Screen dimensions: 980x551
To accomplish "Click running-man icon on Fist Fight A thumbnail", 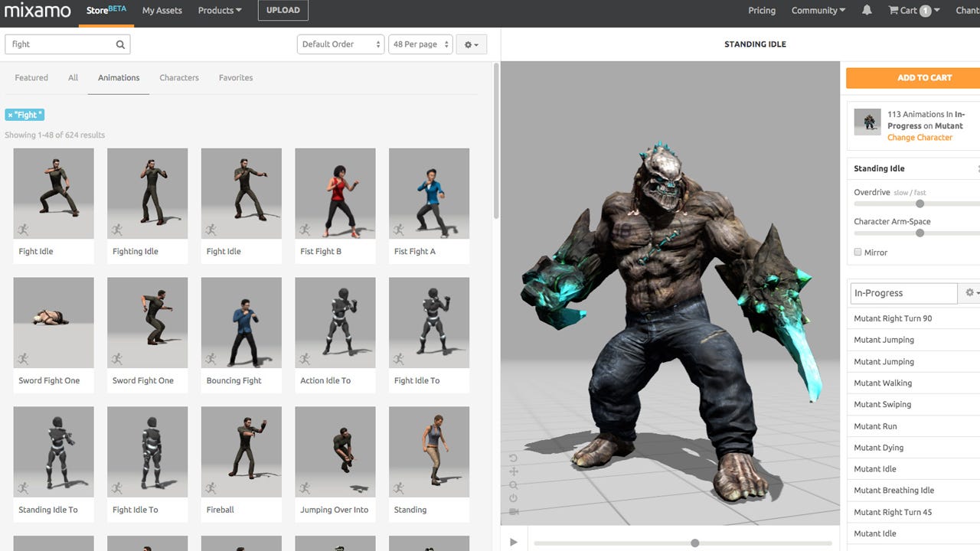I will click(x=399, y=230).
